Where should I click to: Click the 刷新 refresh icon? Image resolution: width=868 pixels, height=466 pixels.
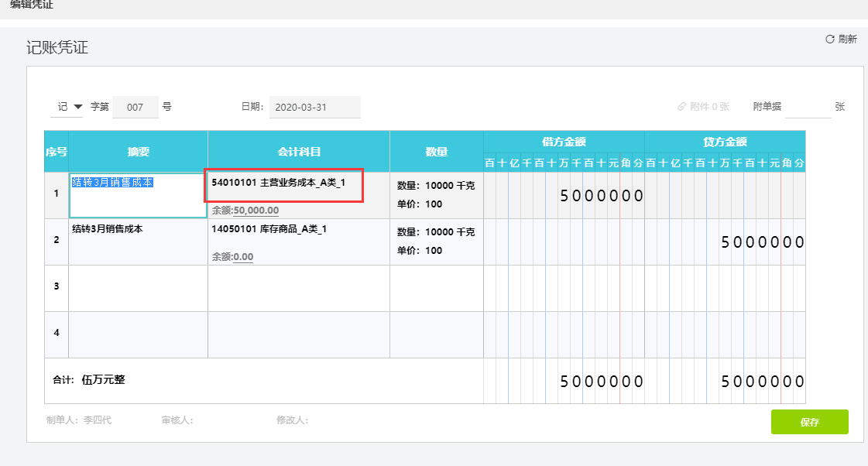(830, 39)
